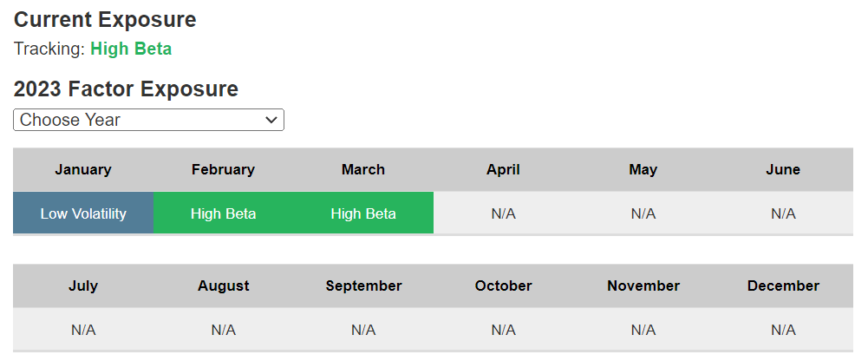This screenshot has height=361, width=868.
Task: Click the April N/A cell
Action: pyautogui.click(x=503, y=213)
